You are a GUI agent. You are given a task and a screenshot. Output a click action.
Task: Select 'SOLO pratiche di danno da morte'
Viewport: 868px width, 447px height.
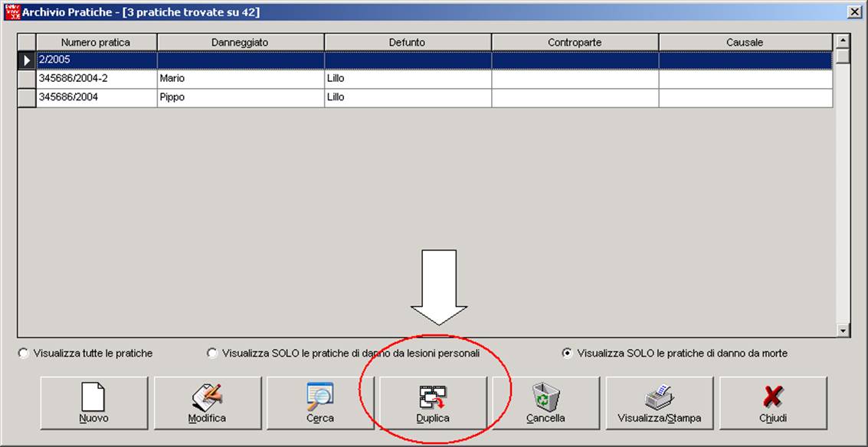(x=567, y=353)
